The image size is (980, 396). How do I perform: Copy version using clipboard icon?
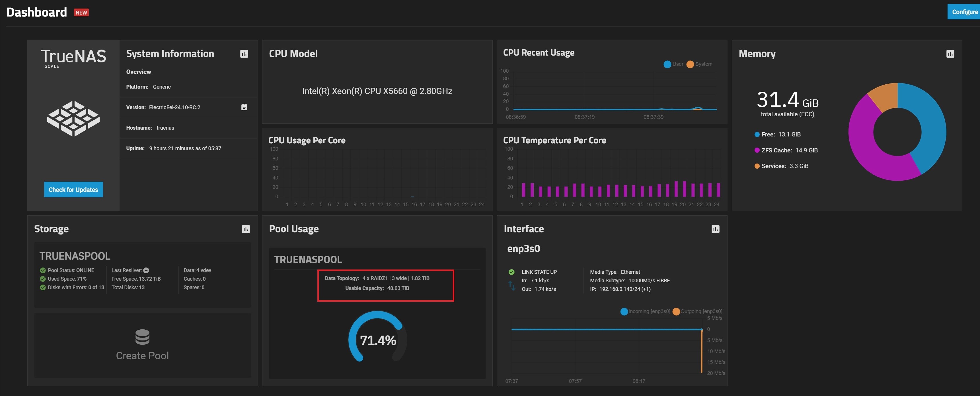(244, 107)
